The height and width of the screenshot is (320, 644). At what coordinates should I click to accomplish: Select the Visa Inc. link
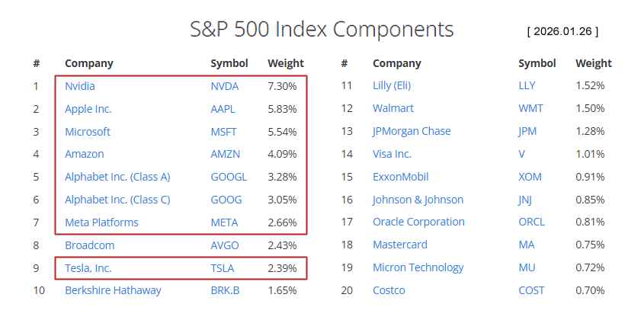point(392,154)
